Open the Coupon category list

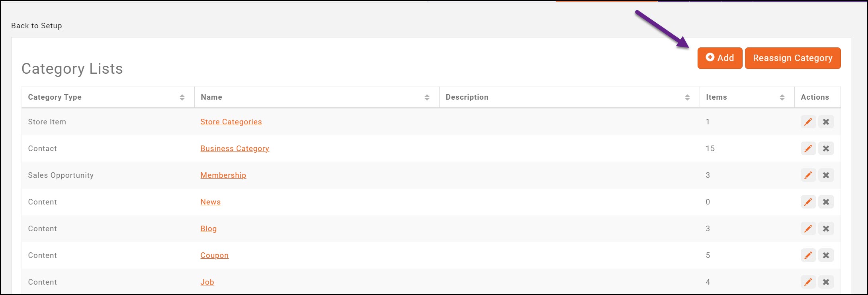coord(214,255)
